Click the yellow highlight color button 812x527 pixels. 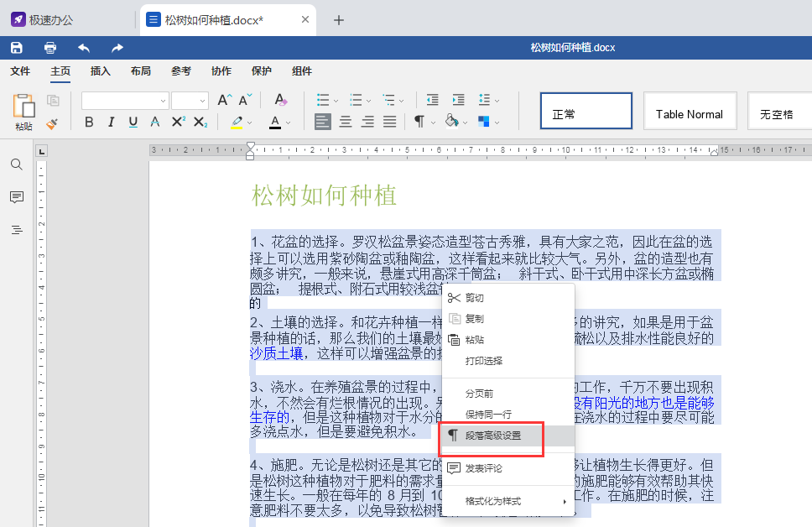[x=237, y=123]
